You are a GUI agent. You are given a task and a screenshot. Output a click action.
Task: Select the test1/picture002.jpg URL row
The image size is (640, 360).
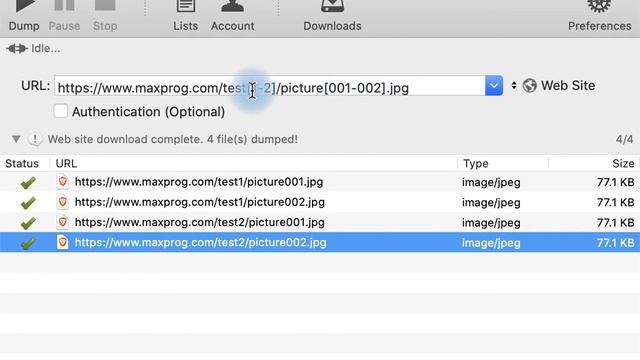[200, 202]
